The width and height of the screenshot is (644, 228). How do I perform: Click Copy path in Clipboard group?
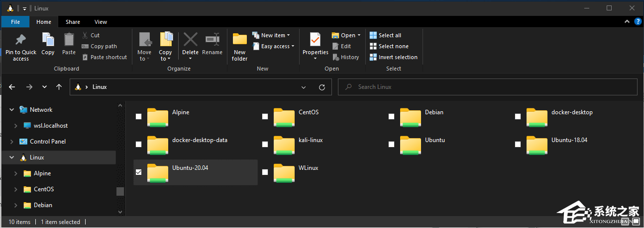point(99,46)
